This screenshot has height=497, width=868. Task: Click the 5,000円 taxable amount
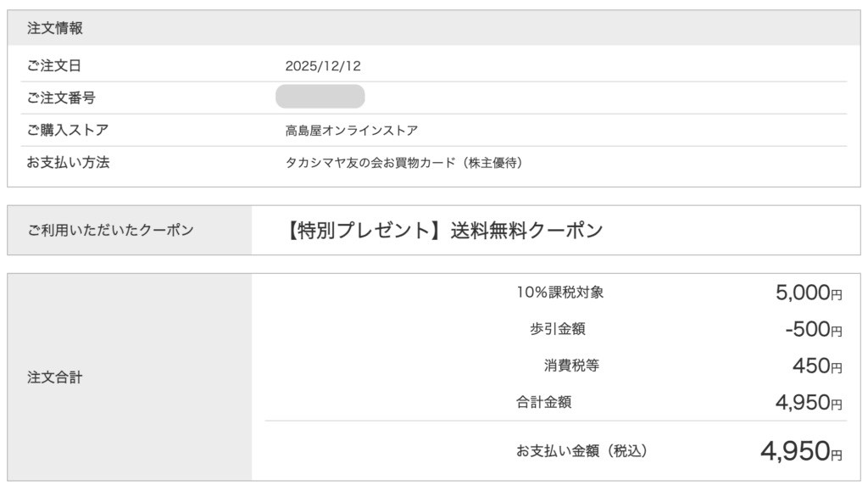[809, 293]
